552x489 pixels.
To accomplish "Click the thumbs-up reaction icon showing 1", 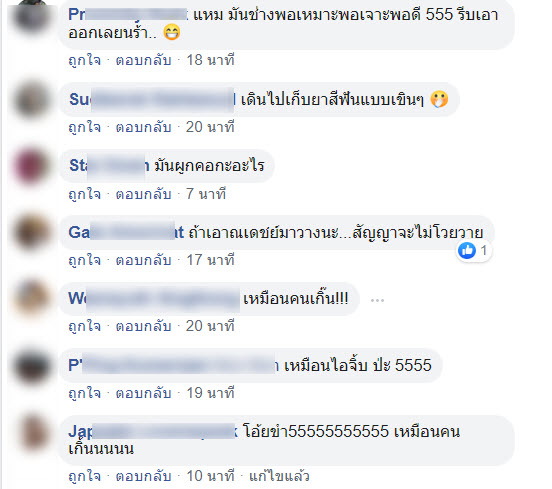I will point(467,251).
